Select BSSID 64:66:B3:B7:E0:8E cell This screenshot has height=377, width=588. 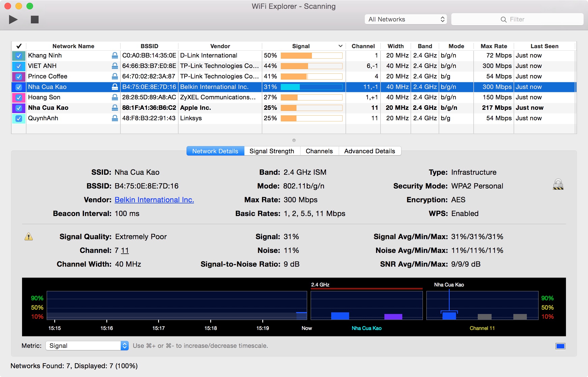tap(149, 66)
